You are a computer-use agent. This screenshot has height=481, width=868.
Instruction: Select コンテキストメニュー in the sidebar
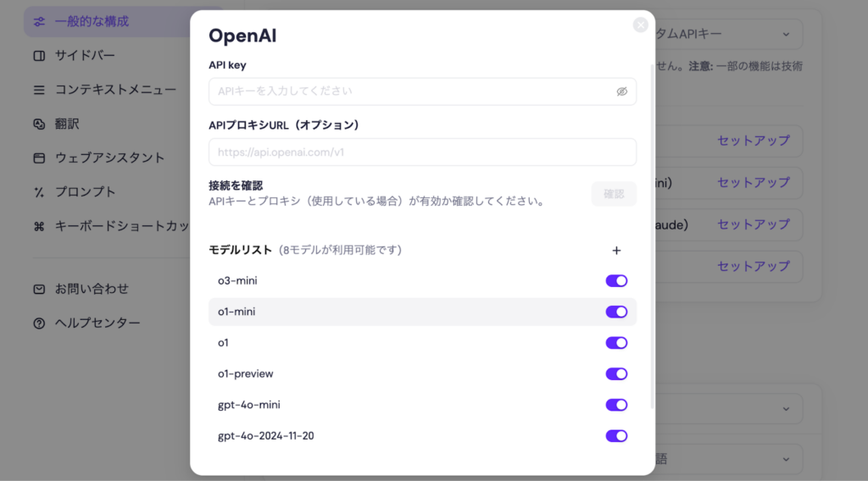point(115,90)
